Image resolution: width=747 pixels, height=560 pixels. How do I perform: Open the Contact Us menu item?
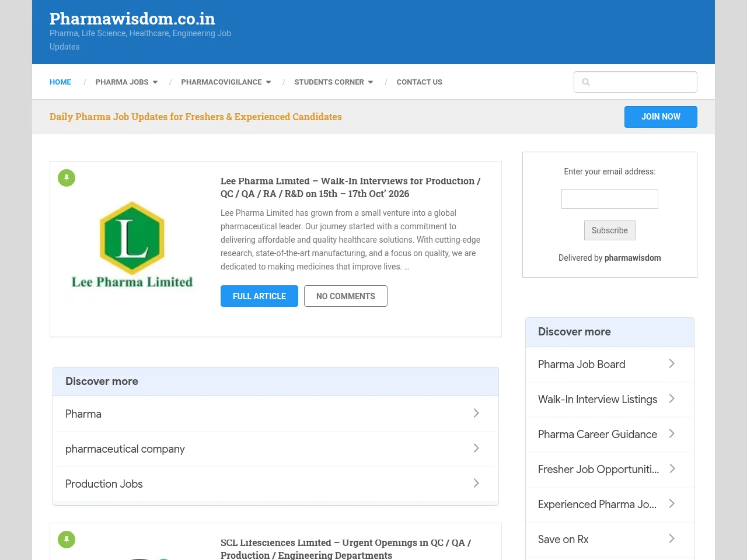click(x=420, y=82)
